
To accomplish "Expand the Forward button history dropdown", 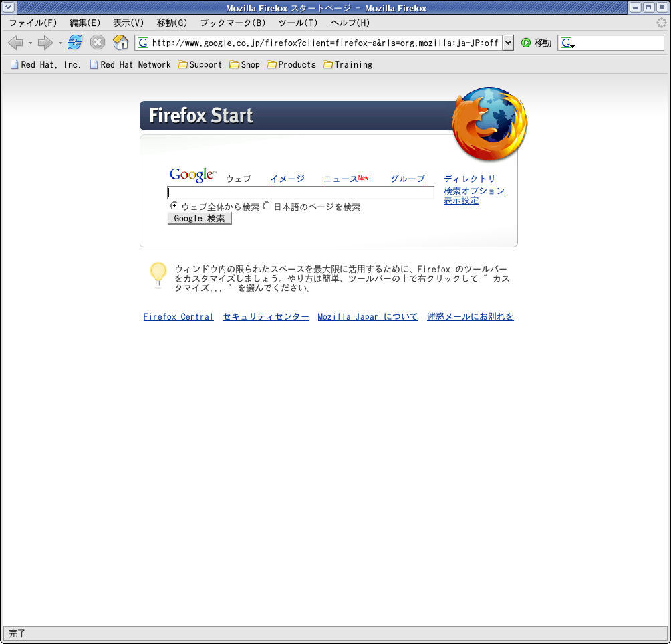I will [x=60, y=43].
